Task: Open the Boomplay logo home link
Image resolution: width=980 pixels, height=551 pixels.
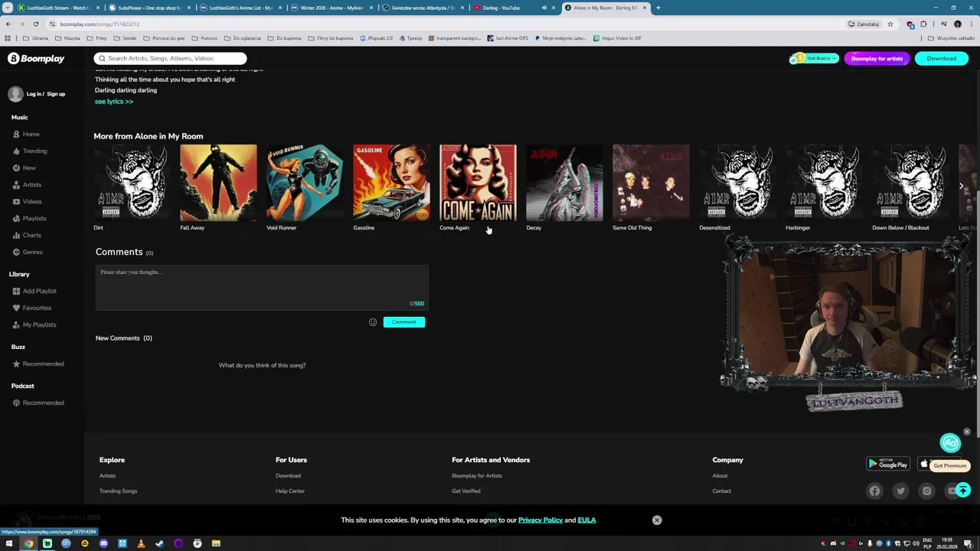Action: [36, 58]
